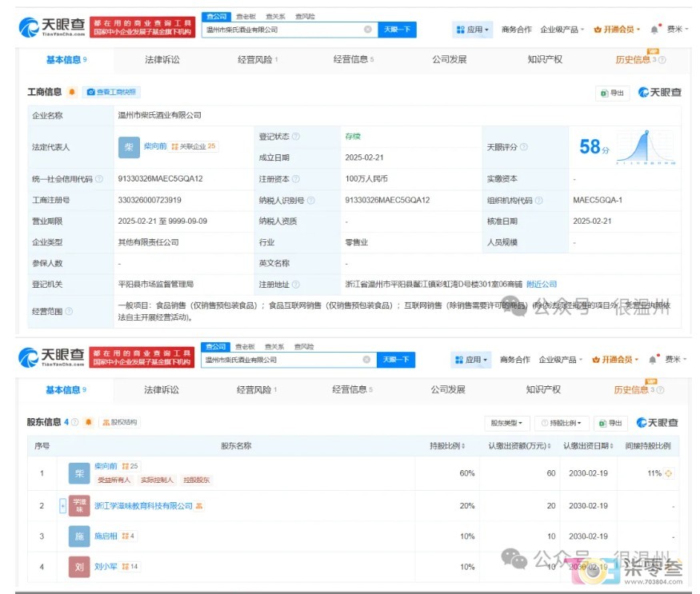Click the help icon next to 经营范围

(69, 311)
